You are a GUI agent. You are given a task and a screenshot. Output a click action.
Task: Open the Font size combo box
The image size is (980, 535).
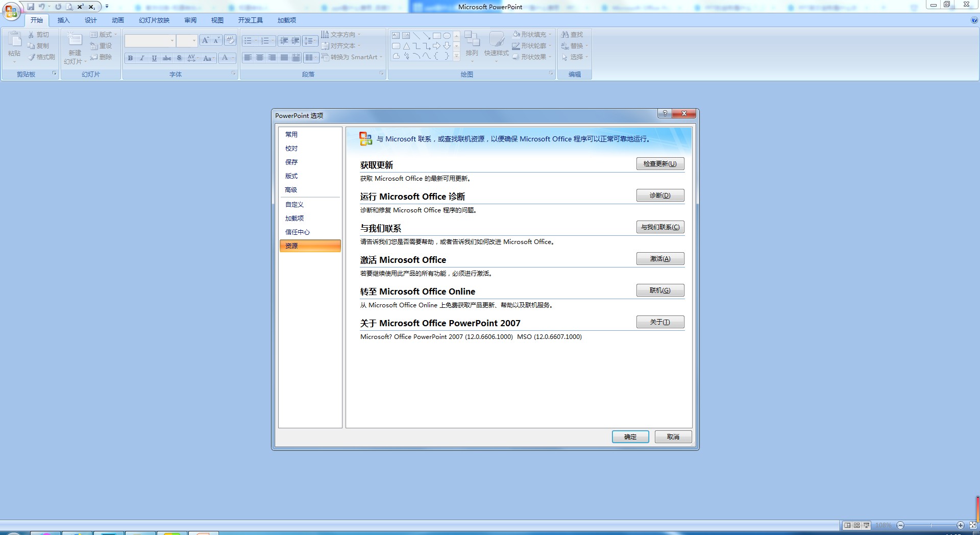coord(187,40)
